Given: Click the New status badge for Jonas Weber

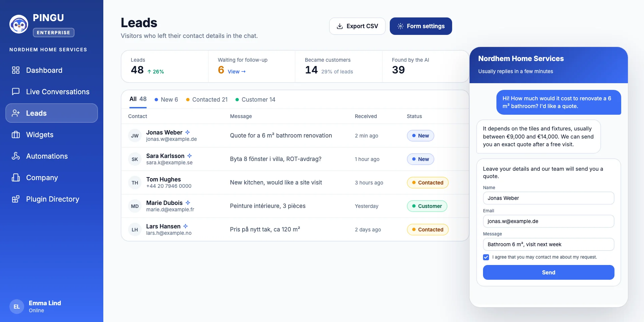Looking at the screenshot, I should [421, 136].
